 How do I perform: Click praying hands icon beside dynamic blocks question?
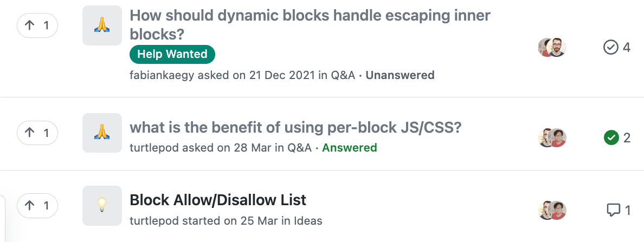(x=102, y=25)
